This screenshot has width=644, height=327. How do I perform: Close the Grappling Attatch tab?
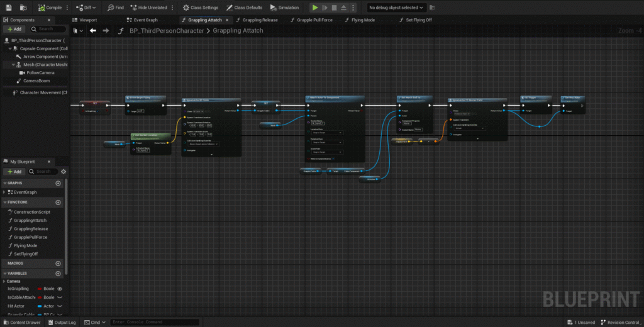[x=227, y=19]
